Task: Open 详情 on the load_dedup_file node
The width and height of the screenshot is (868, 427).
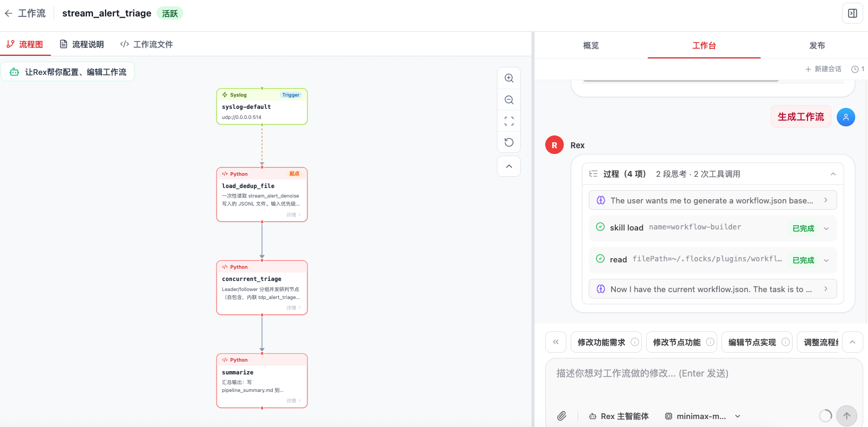Action: pos(293,215)
